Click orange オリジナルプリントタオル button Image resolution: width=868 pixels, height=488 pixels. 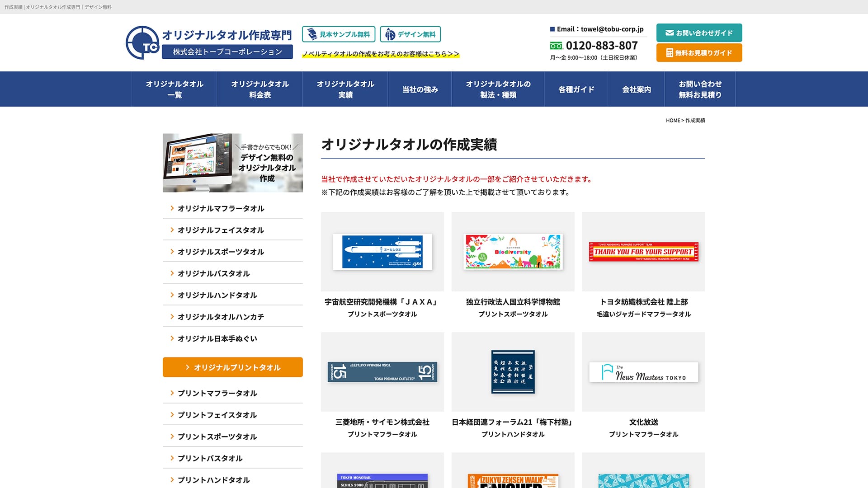coord(233,367)
